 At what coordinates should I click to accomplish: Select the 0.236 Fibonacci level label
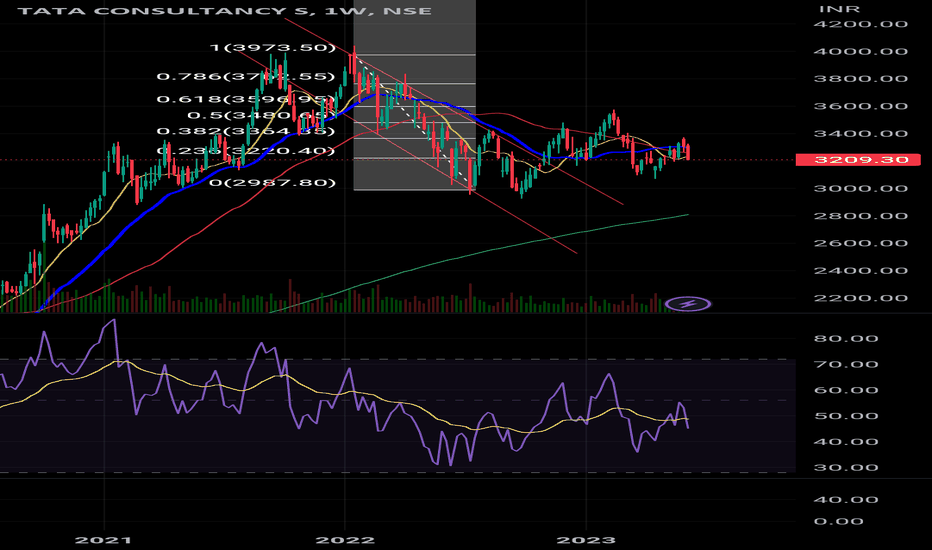pyautogui.click(x=245, y=150)
